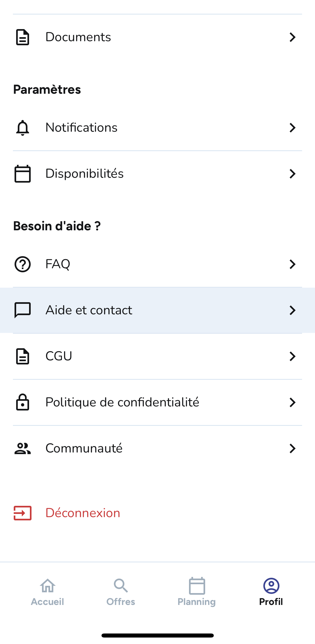This screenshot has width=315, height=644.
Task: Open Communauté via its right chevron
Action: (292, 448)
